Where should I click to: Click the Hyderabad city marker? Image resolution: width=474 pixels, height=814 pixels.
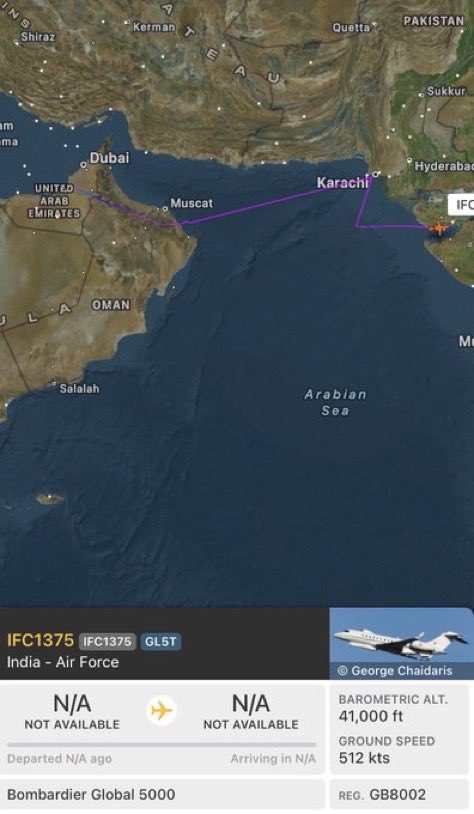pyautogui.click(x=409, y=161)
